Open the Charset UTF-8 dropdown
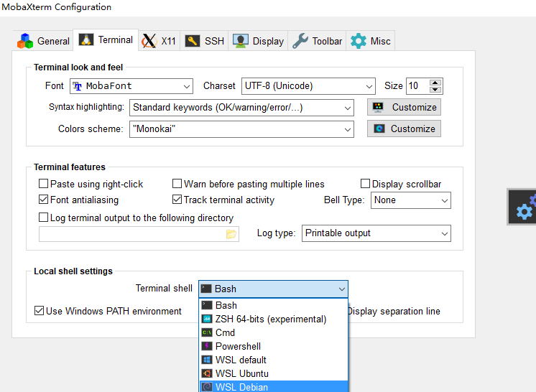The image size is (536, 392). pyautogui.click(x=369, y=86)
